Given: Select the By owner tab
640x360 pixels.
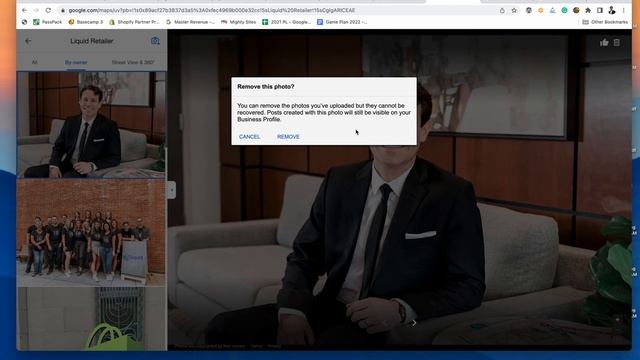Looking at the screenshot, I should coord(76,62).
